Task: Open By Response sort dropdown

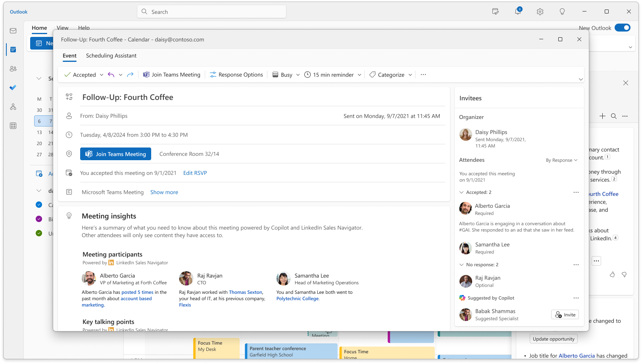Action: point(561,160)
